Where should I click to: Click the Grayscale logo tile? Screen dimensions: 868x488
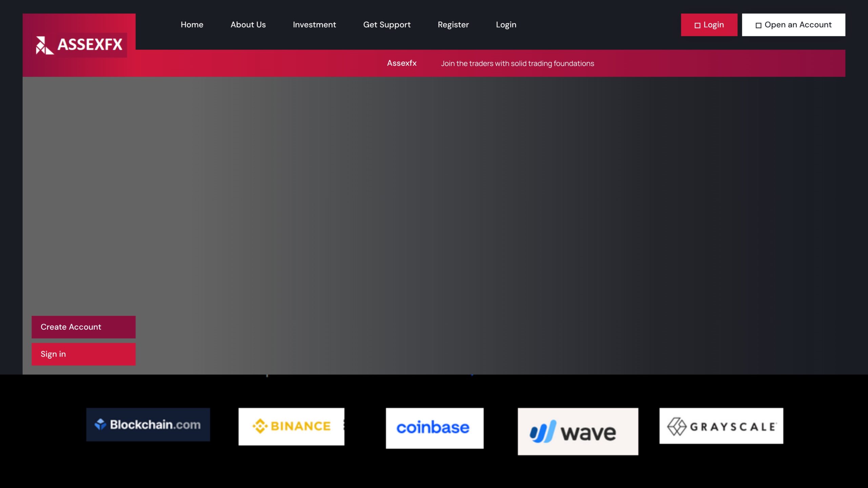721,426
